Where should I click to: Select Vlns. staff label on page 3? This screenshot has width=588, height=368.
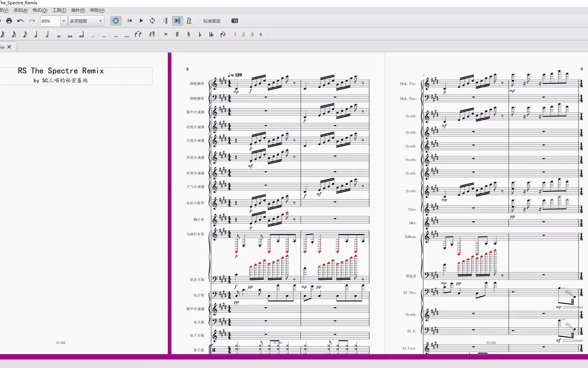coord(412,210)
